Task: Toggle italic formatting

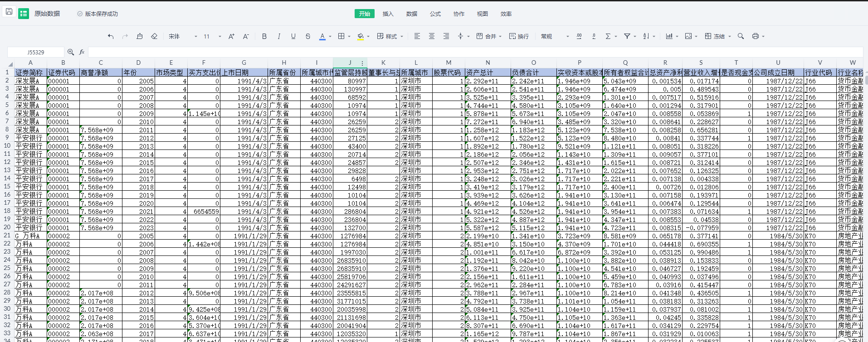Action: [x=279, y=36]
